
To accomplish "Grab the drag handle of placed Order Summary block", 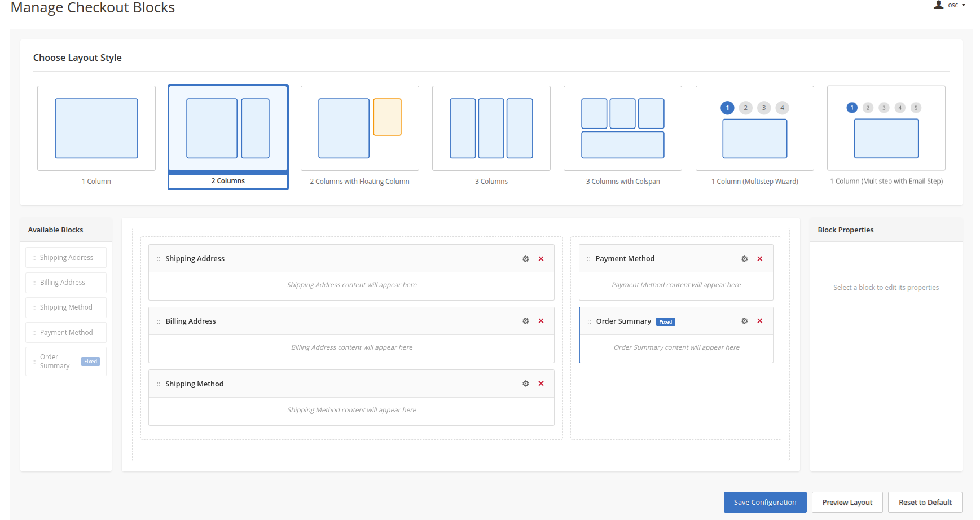I will [x=589, y=321].
